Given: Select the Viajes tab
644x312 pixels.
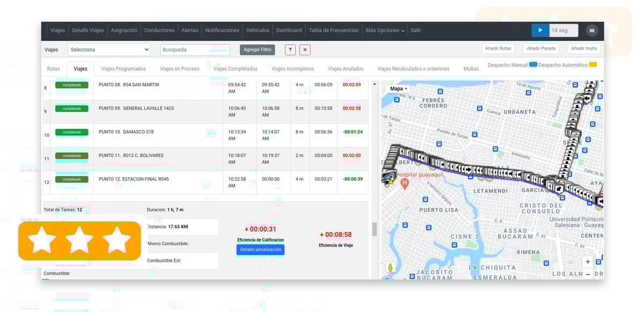Looking at the screenshot, I should click(x=80, y=69).
